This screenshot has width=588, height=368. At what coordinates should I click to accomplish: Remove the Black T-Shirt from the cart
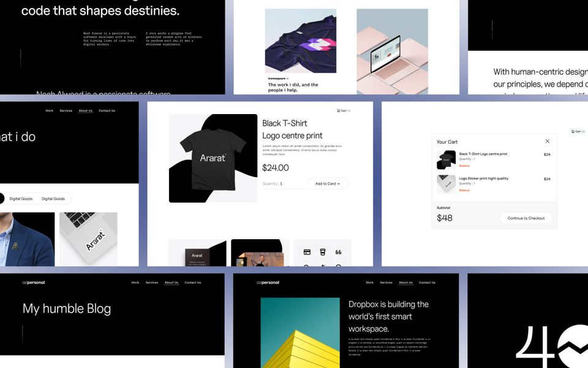point(464,166)
